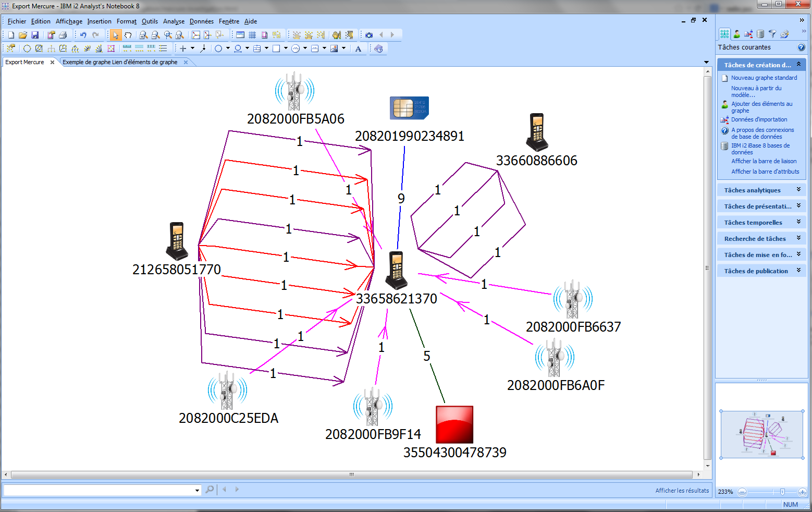Click Afficher les résultats link
The image size is (812, 512).
pos(682,491)
